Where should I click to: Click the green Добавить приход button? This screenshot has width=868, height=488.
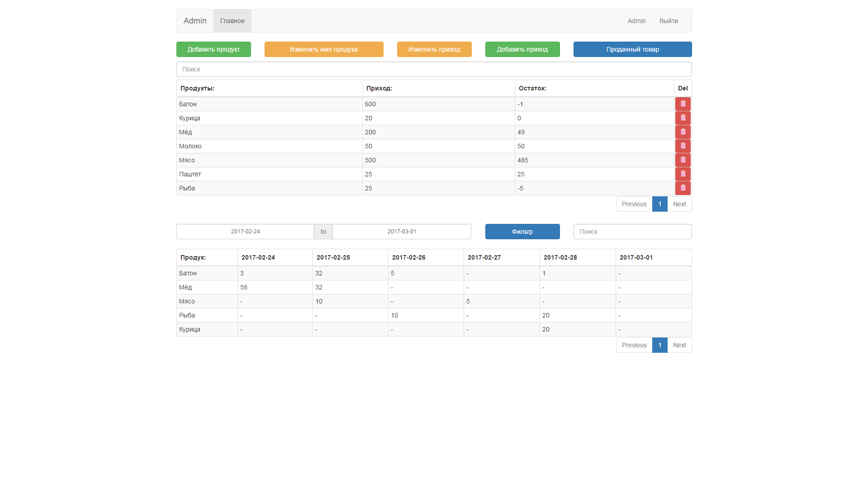click(x=522, y=49)
